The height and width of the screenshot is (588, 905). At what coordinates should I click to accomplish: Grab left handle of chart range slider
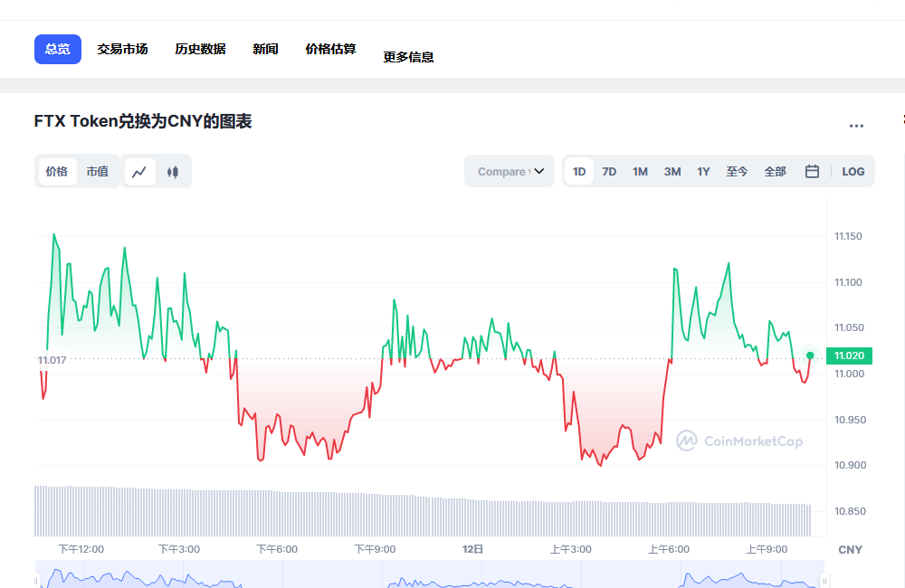click(36, 580)
